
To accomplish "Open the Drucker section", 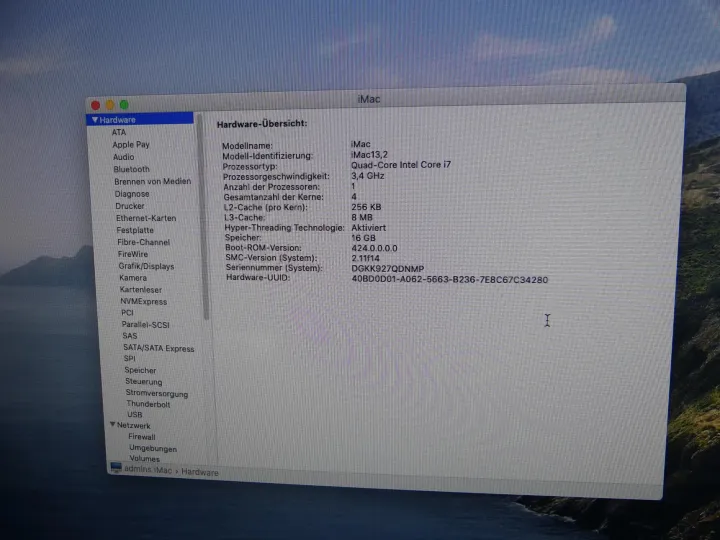I will (x=129, y=206).
